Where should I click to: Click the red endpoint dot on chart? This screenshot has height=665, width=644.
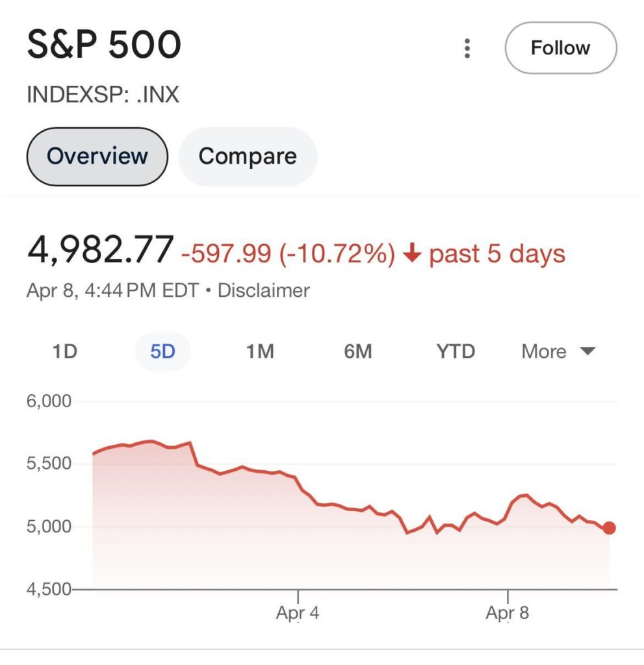609,528
